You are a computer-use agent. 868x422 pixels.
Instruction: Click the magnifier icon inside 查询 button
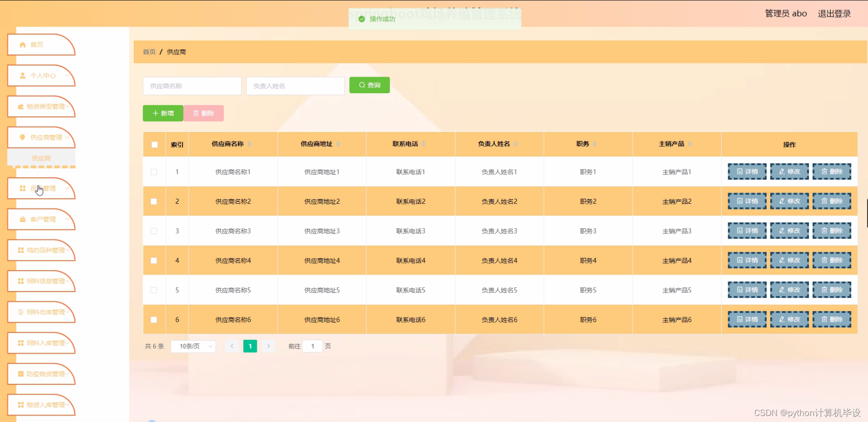point(362,85)
